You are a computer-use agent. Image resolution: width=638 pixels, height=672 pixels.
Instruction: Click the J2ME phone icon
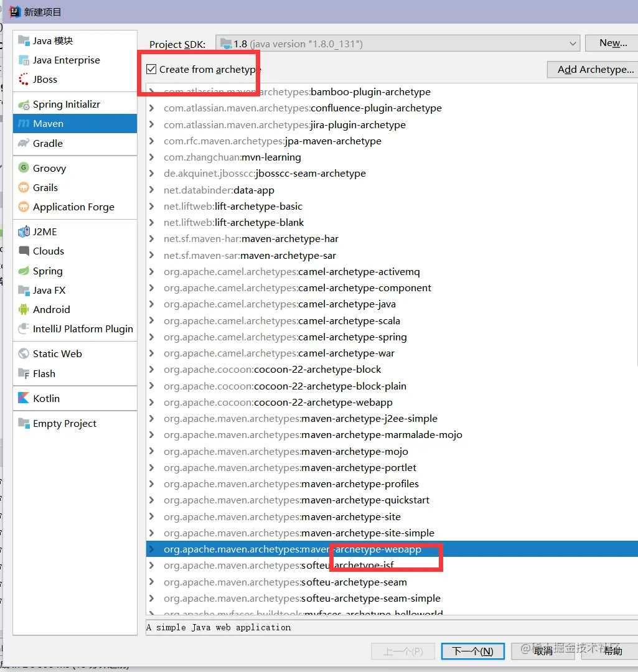pos(24,232)
